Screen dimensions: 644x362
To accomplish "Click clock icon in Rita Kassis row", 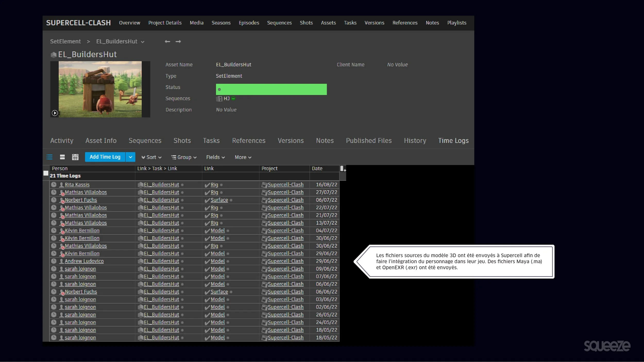I will tap(54, 184).
